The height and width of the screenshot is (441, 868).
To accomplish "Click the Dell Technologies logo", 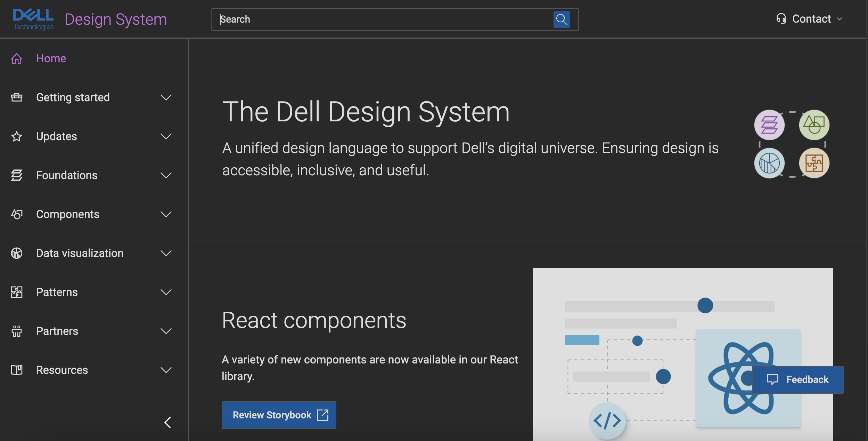I will click(x=33, y=19).
